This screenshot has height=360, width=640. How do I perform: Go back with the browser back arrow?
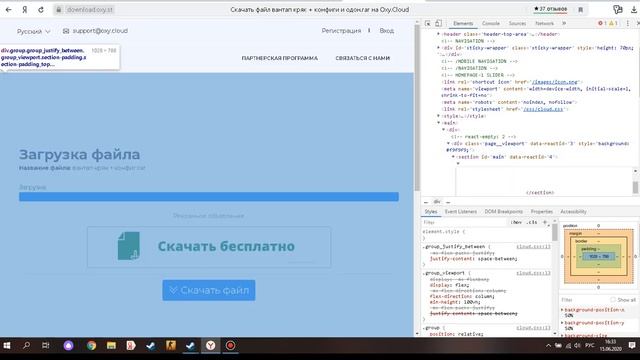coord(9,10)
